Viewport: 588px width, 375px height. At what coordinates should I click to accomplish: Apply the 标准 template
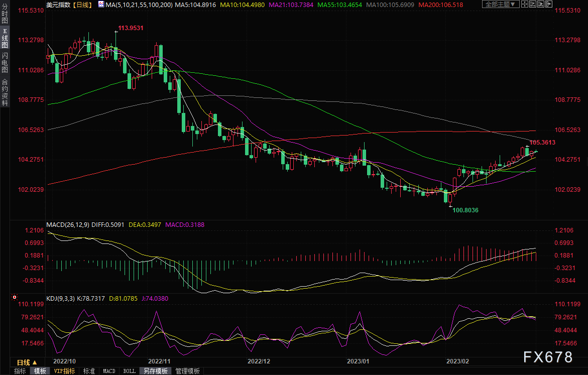point(89,371)
